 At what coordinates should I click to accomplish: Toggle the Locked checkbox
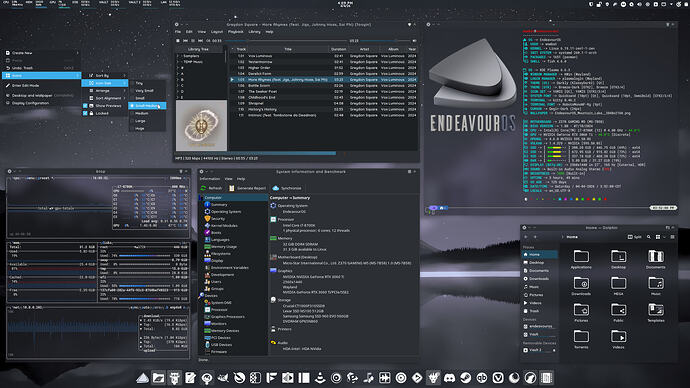pyautogui.click(x=85, y=113)
